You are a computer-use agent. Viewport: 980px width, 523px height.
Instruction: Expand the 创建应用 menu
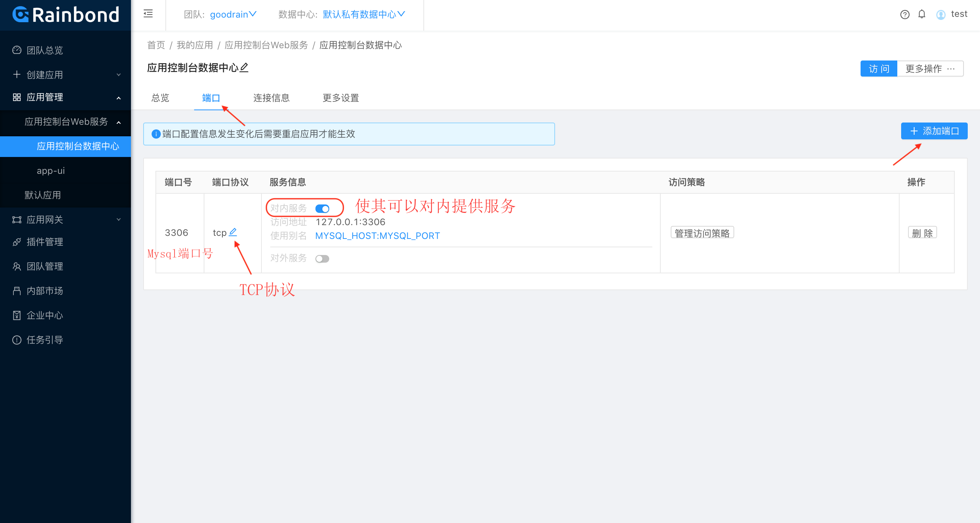pyautogui.click(x=65, y=75)
